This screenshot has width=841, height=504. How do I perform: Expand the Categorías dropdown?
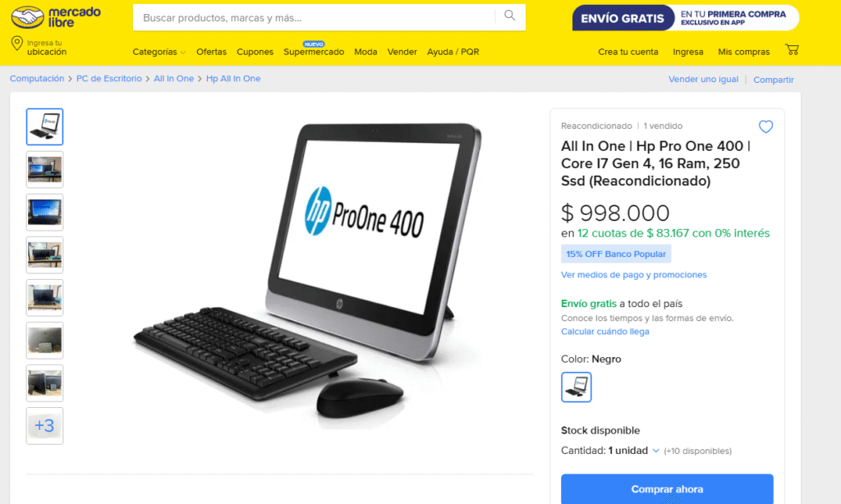[x=159, y=52]
